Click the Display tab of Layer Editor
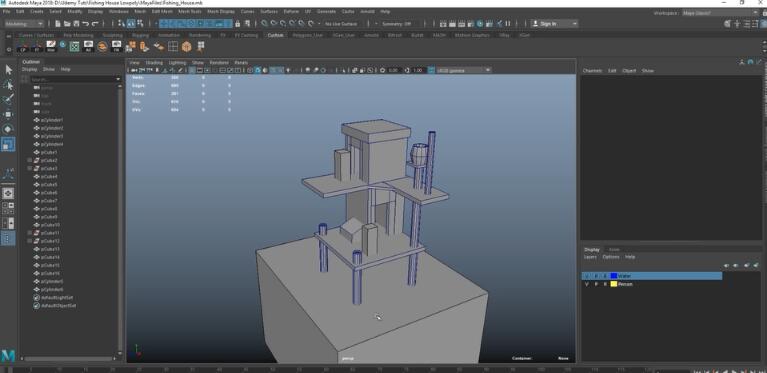The width and height of the screenshot is (767, 373). click(592, 249)
